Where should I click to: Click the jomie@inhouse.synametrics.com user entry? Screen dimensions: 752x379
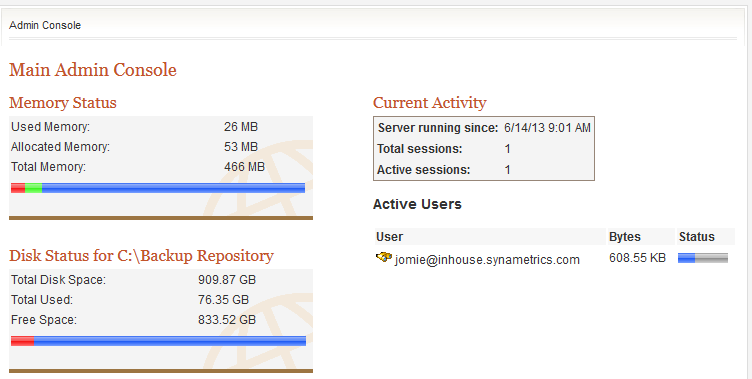pyautogui.click(x=487, y=260)
